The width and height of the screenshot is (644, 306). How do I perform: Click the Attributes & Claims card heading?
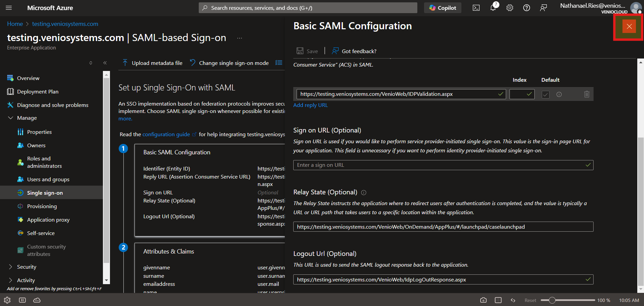169,252
